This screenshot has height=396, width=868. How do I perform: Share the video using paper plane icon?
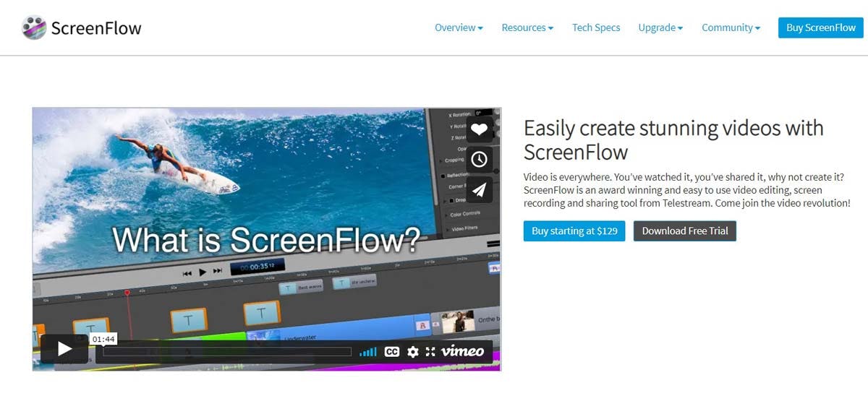(479, 189)
